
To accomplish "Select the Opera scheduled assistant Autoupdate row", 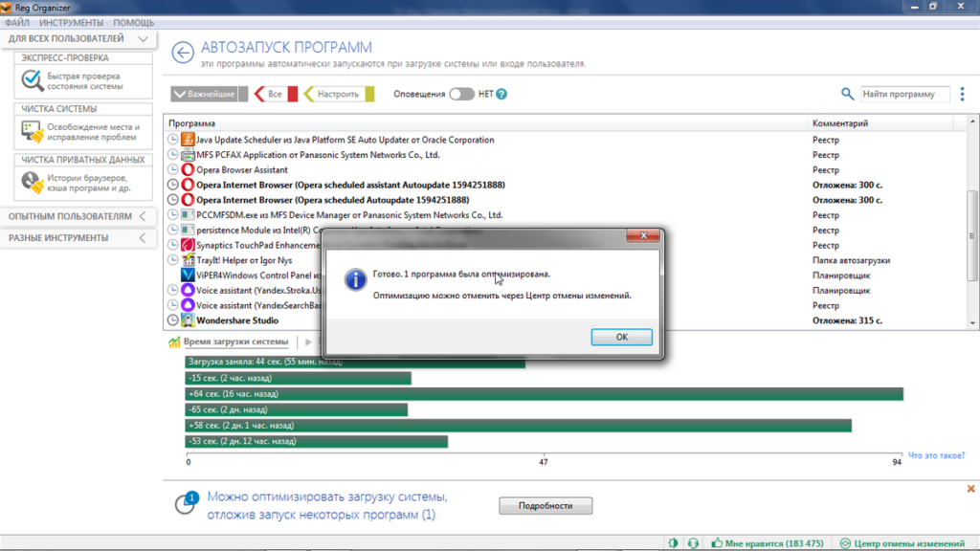I will (566, 185).
